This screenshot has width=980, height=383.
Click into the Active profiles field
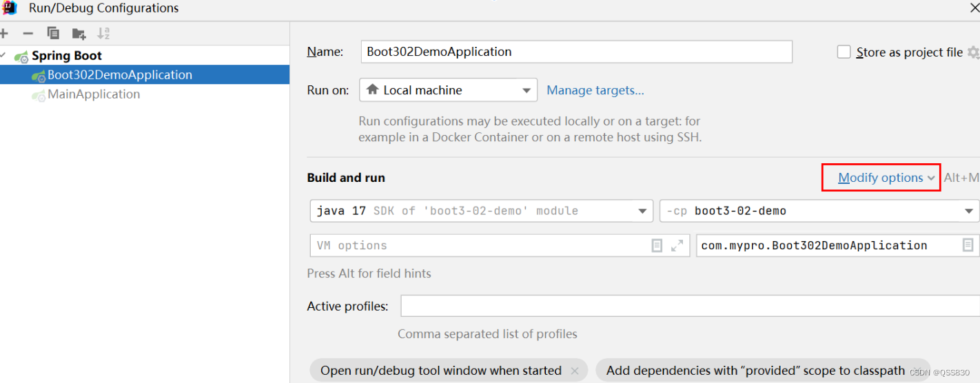point(689,306)
